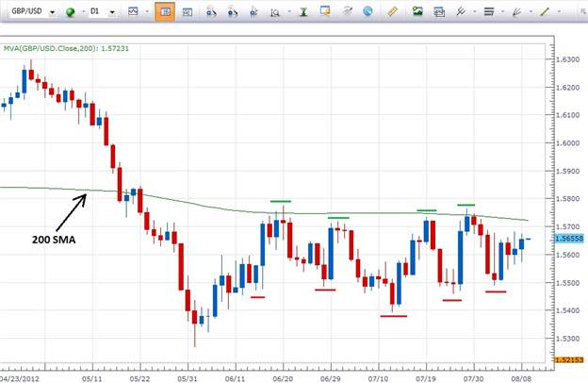Click the 1.5400 price axis label
This screenshot has height=383, width=588.
coord(567,310)
